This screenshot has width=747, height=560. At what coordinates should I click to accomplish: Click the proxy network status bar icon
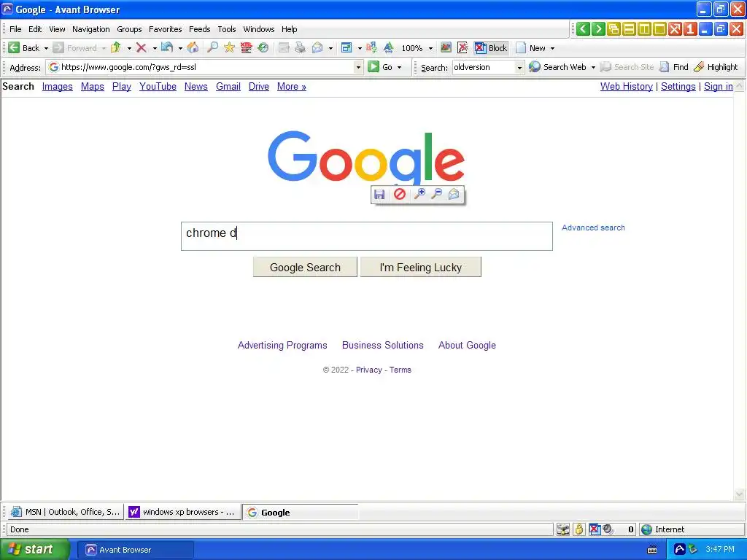(x=563, y=529)
